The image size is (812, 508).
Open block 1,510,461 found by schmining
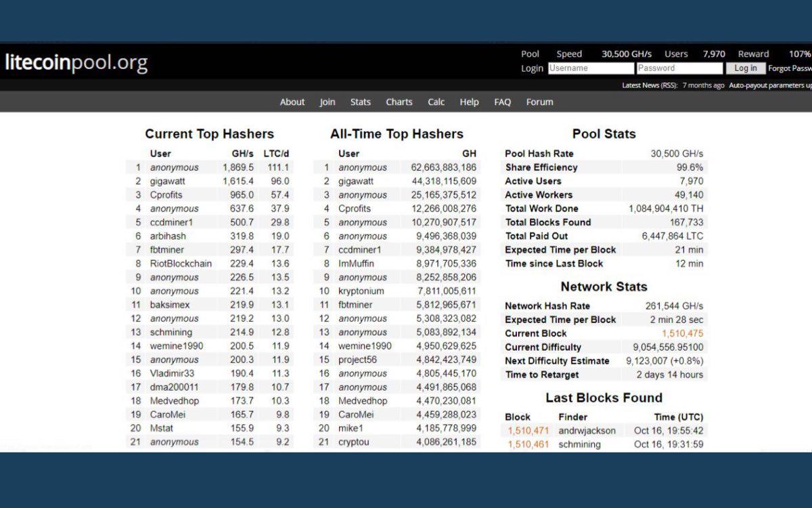coord(528,445)
